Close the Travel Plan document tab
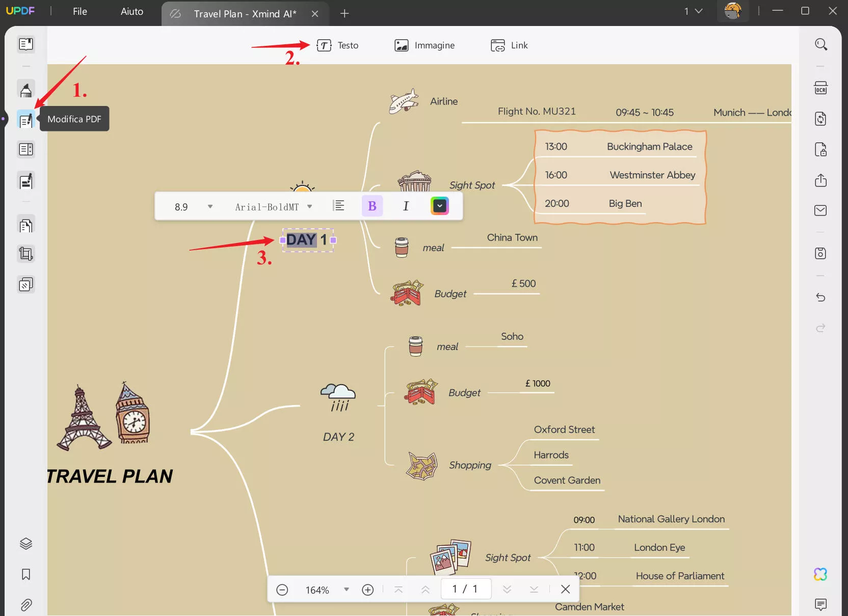 pos(315,14)
